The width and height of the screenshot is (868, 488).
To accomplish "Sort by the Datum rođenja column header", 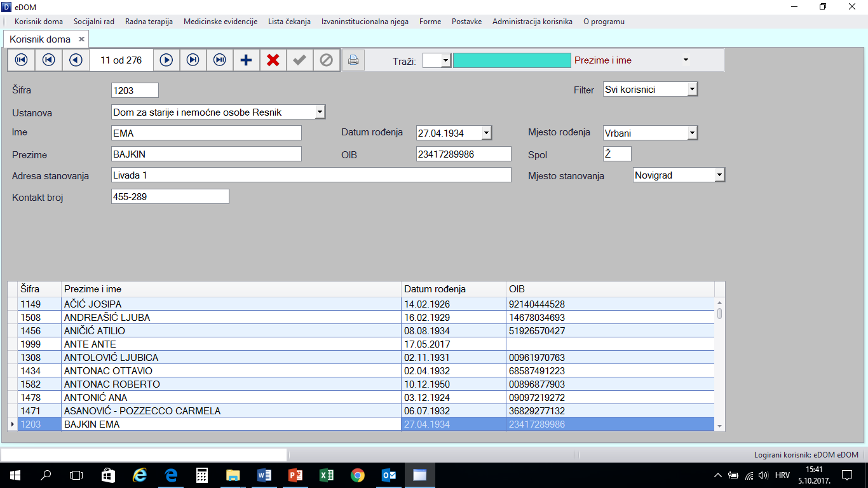I will coord(454,289).
